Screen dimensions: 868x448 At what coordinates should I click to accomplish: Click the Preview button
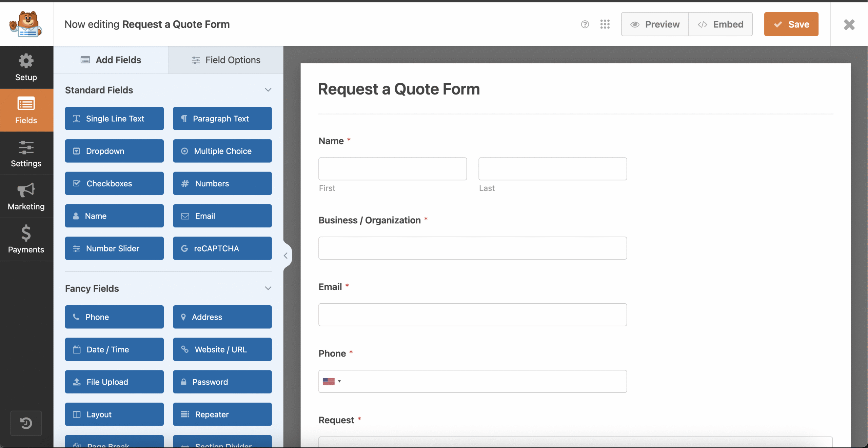pyautogui.click(x=655, y=24)
